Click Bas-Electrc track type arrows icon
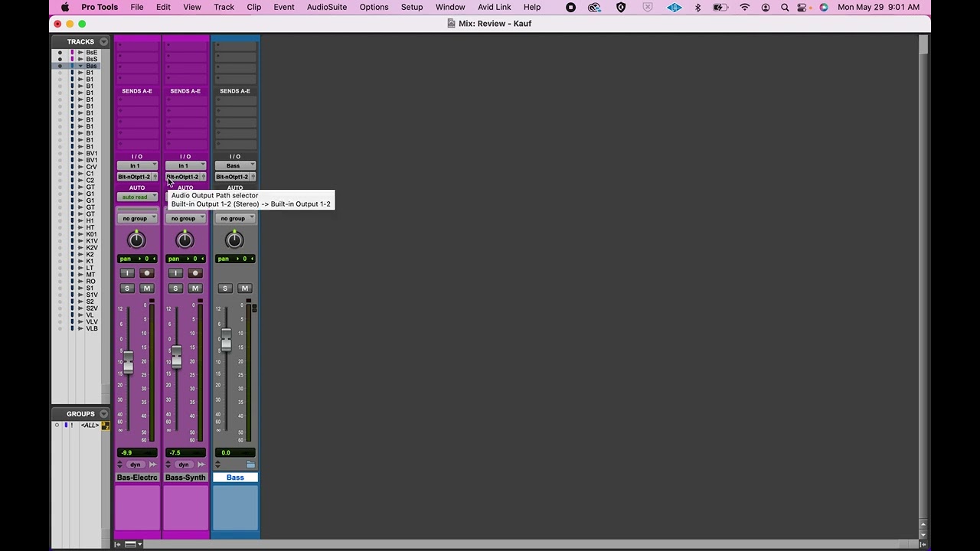980x551 pixels. (x=119, y=465)
